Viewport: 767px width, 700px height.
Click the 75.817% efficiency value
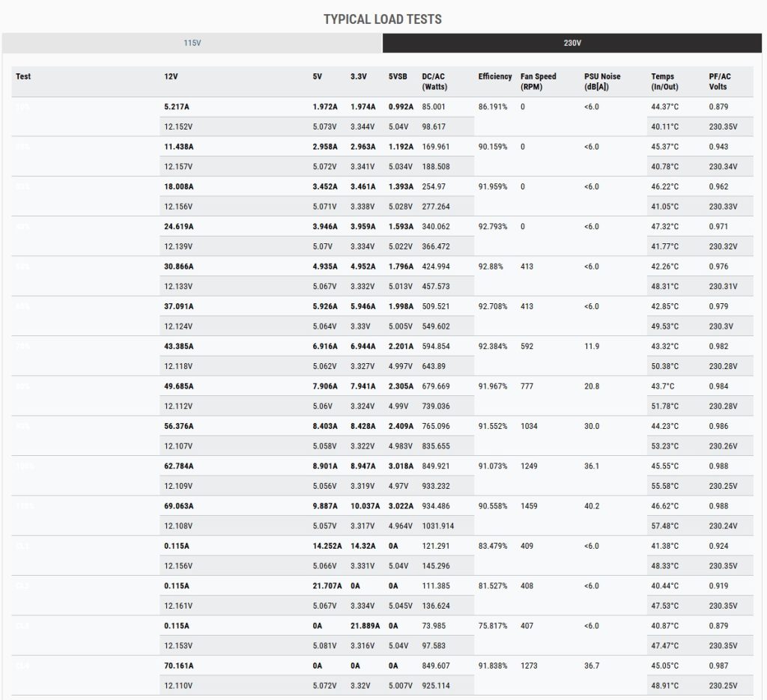point(493,626)
